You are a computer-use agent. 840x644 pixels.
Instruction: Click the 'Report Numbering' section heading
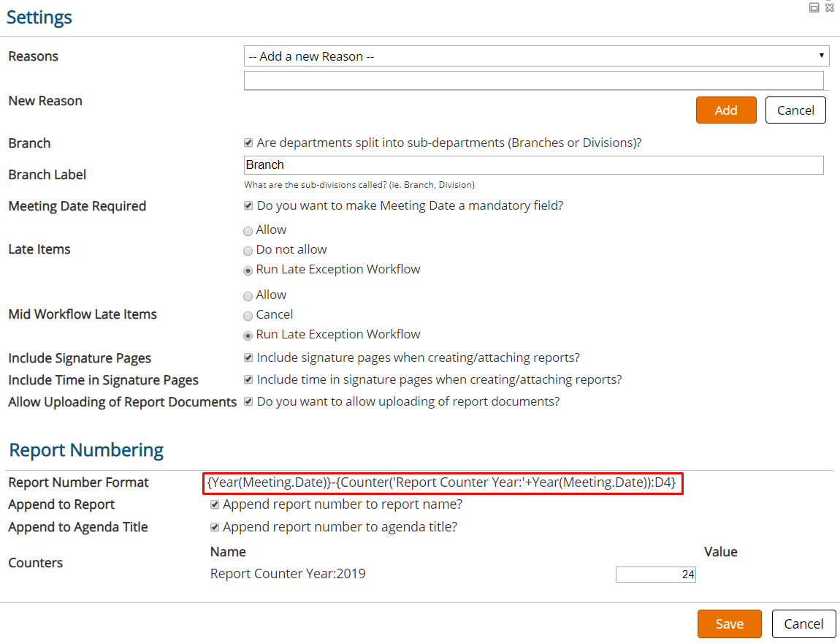(x=86, y=450)
